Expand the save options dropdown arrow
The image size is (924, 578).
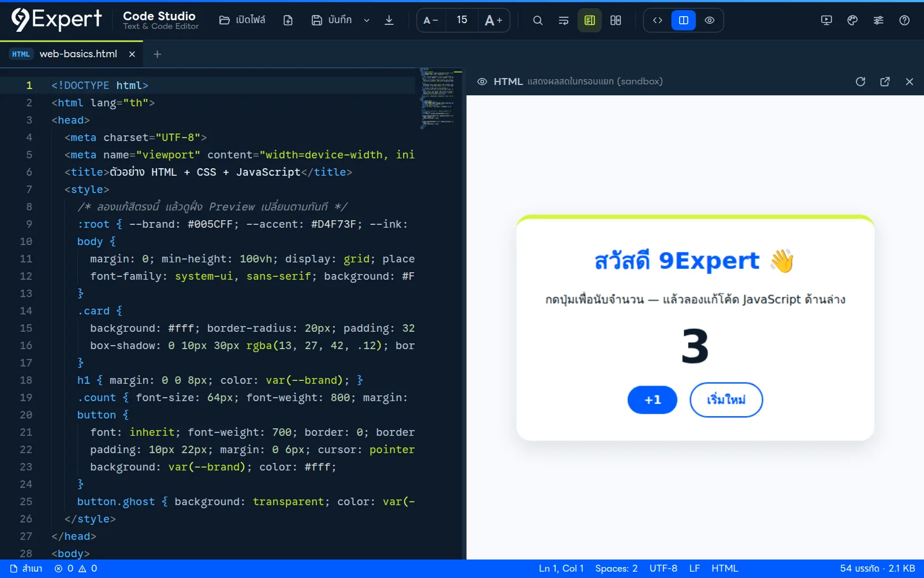(366, 20)
